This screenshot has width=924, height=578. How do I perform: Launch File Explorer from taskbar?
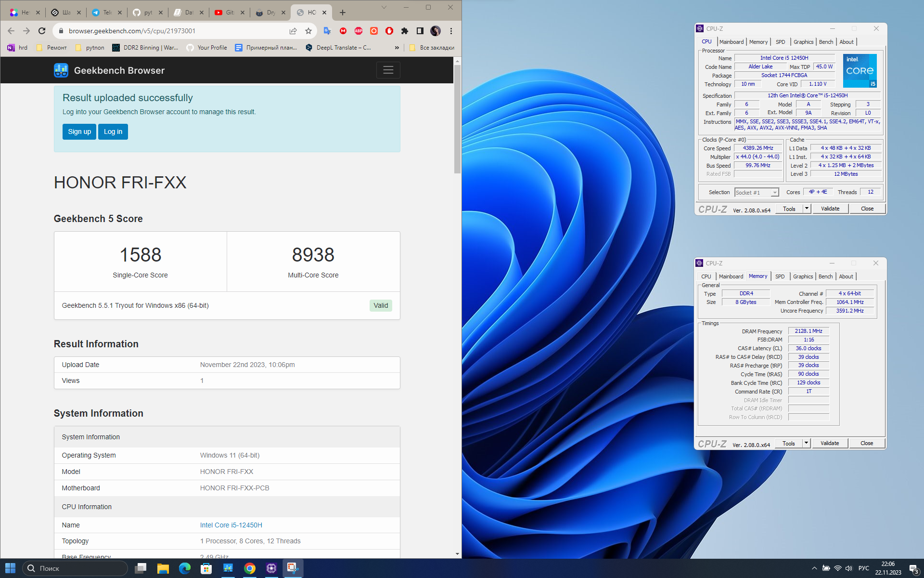click(163, 568)
